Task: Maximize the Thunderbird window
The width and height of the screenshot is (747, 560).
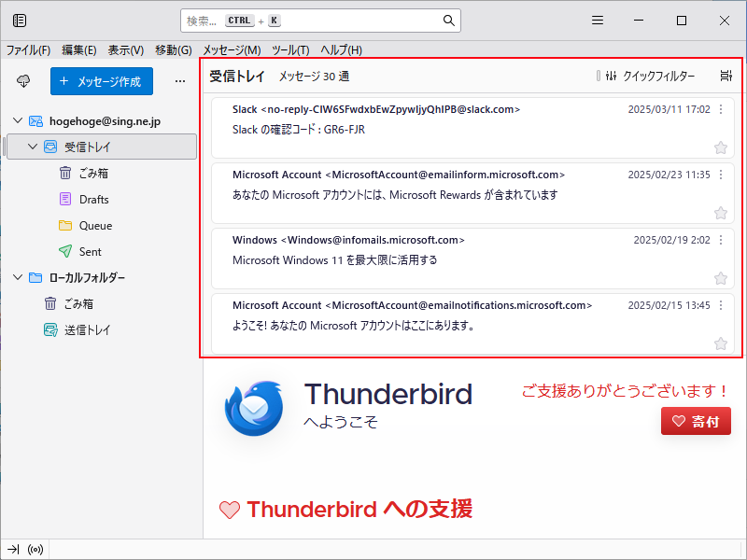Action: click(x=682, y=21)
